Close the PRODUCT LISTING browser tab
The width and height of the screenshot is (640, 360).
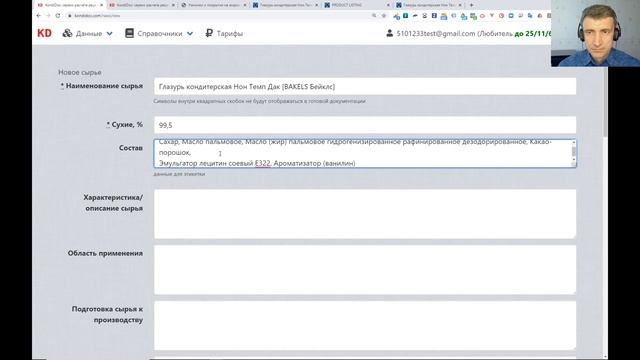tap(388, 5)
